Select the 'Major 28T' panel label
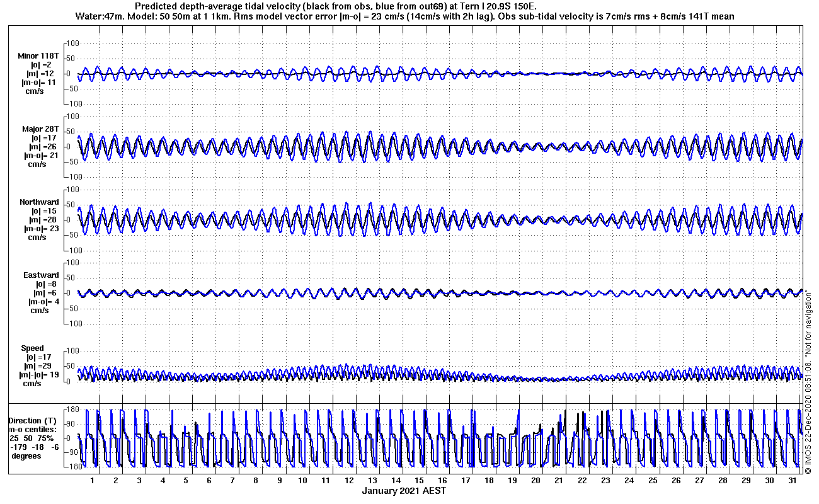Image resolution: width=819 pixels, height=504 pixels. pos(40,129)
